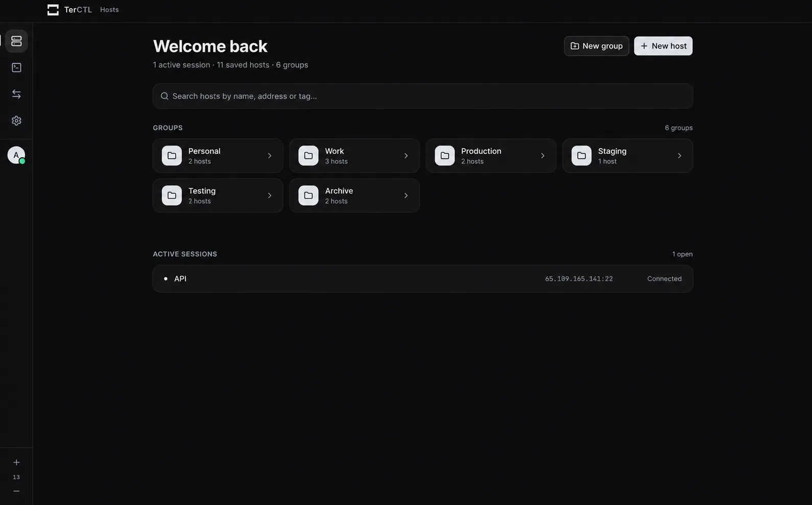Click the GROUPS section header
812x505 pixels.
pos(168,128)
